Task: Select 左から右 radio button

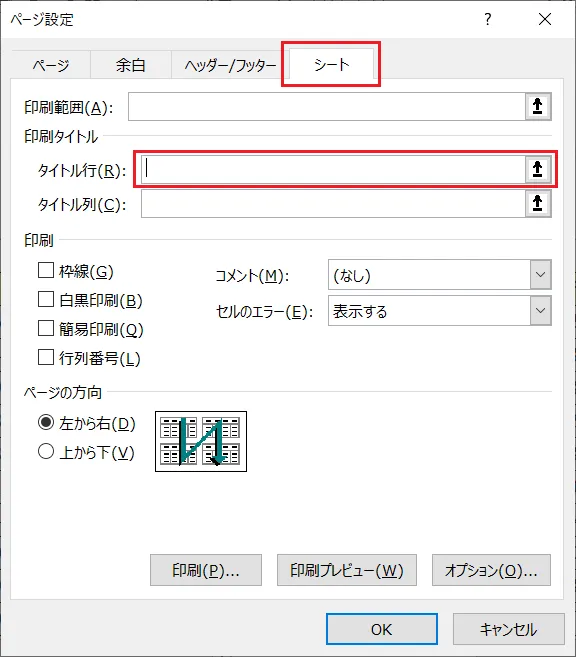Action: tap(46, 422)
